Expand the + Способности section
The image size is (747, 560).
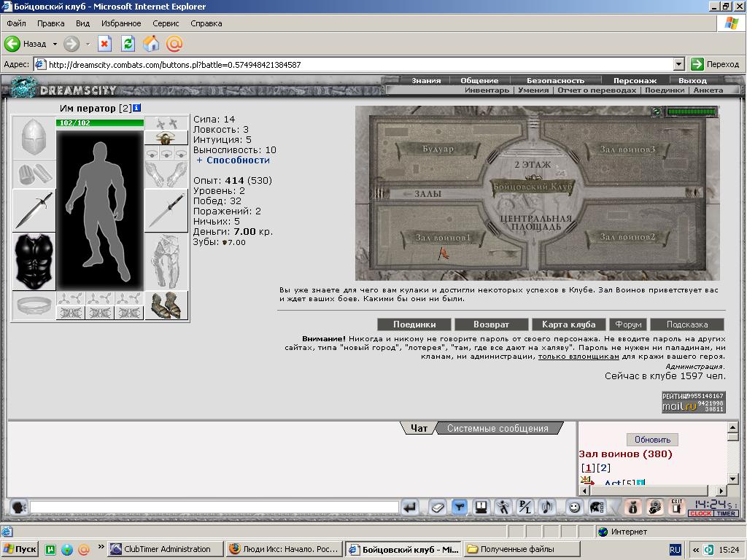tap(233, 160)
